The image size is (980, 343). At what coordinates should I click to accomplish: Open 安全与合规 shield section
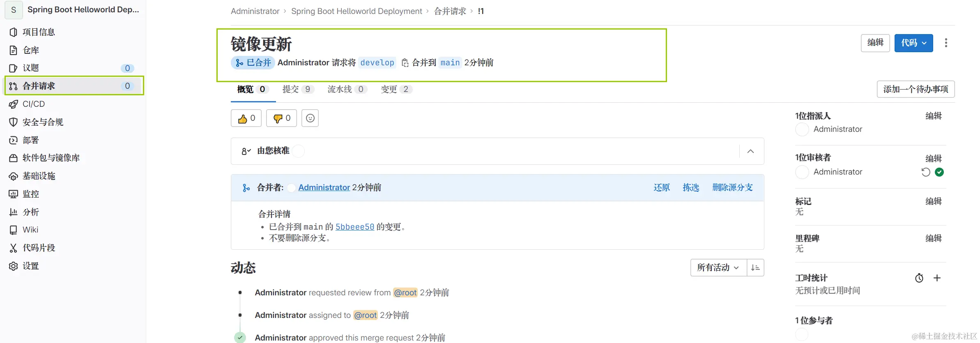43,122
